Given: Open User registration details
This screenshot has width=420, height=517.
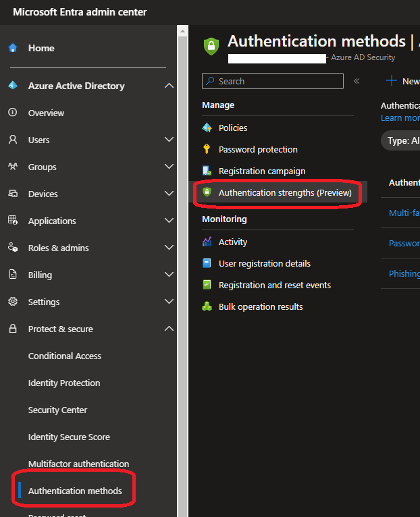Looking at the screenshot, I should pyautogui.click(x=264, y=263).
